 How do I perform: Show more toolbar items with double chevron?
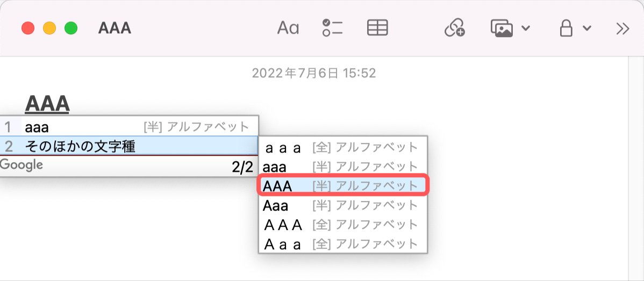622,28
